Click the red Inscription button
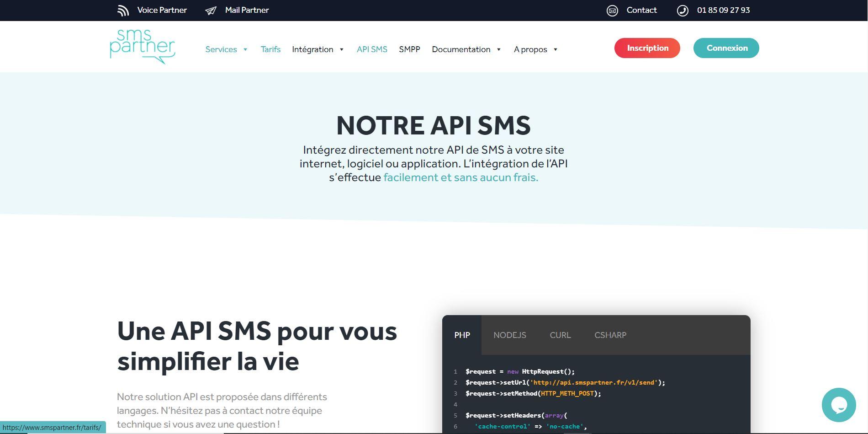868x434 pixels. pyautogui.click(x=647, y=48)
